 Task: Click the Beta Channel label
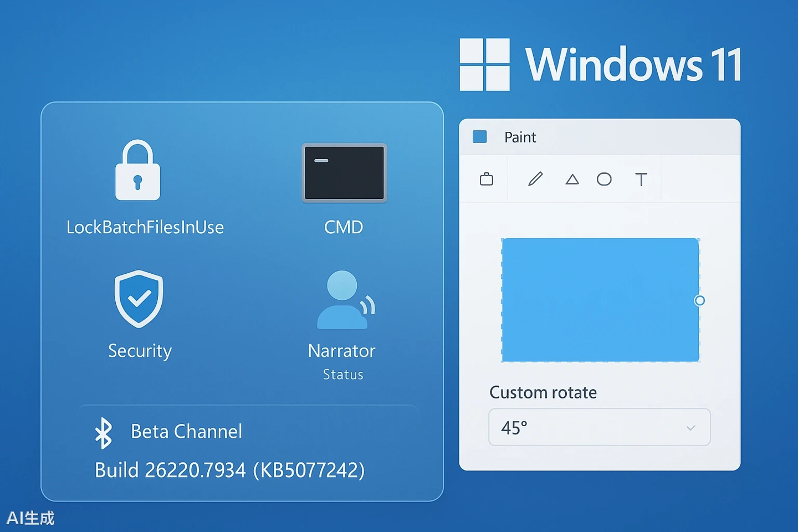pyautogui.click(x=186, y=432)
